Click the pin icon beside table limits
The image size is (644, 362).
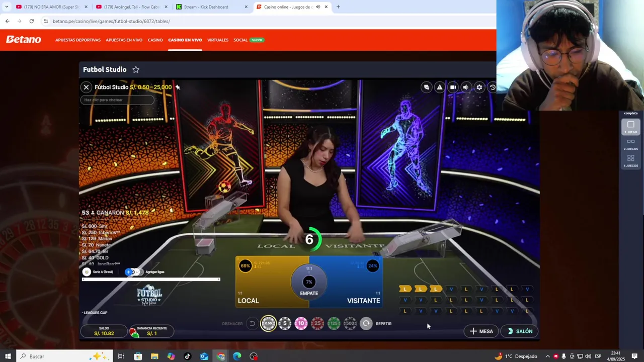coord(178,87)
